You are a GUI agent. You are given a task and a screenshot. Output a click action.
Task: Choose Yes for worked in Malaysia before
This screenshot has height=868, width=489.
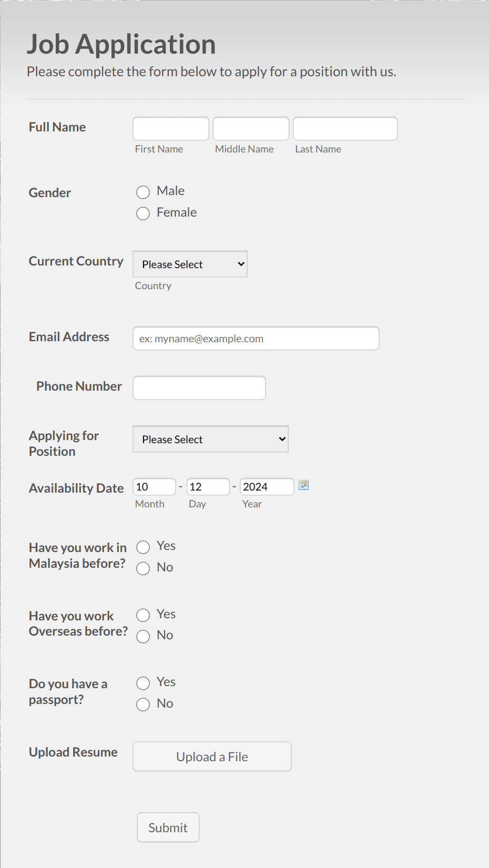tap(143, 547)
